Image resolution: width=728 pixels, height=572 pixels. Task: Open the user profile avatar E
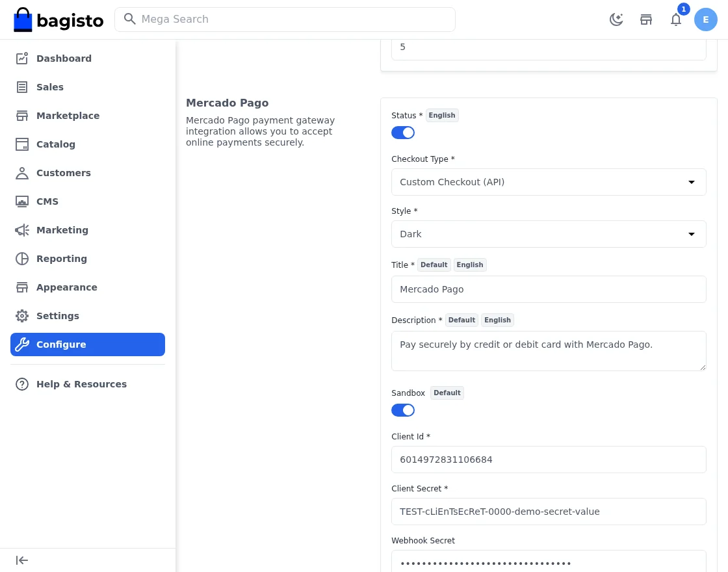706,19
